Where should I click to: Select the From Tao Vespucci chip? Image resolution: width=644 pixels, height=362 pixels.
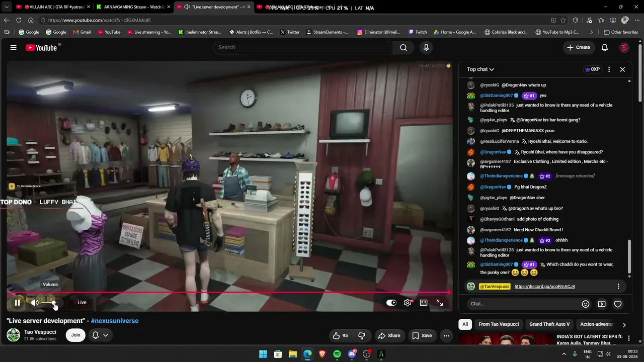click(499, 324)
